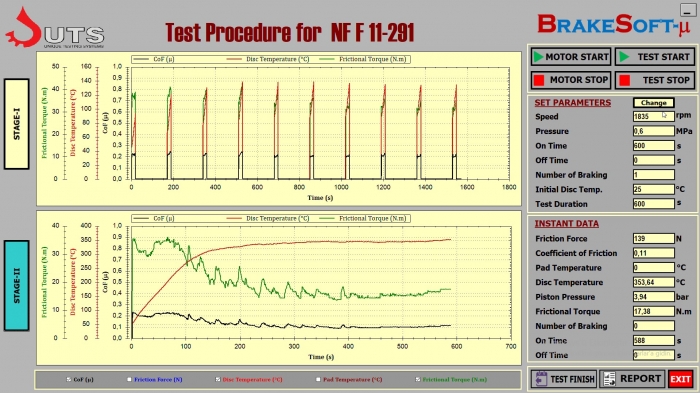This screenshot has height=393, width=700.
Task: Click the red EXIT button
Action: (x=680, y=379)
